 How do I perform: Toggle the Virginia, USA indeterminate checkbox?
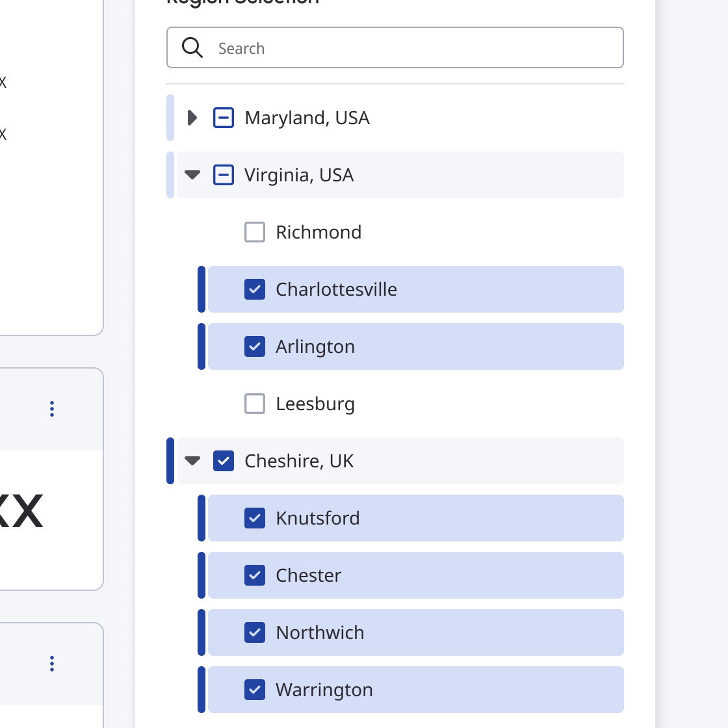pyautogui.click(x=224, y=175)
